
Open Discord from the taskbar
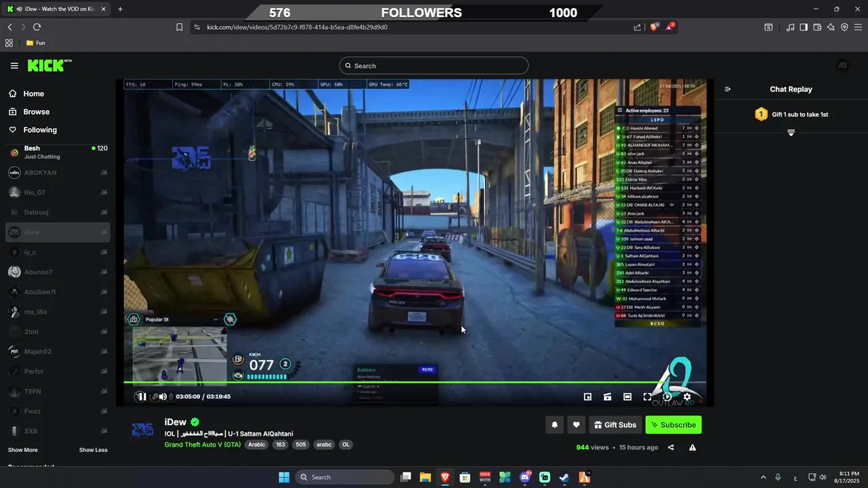click(525, 477)
